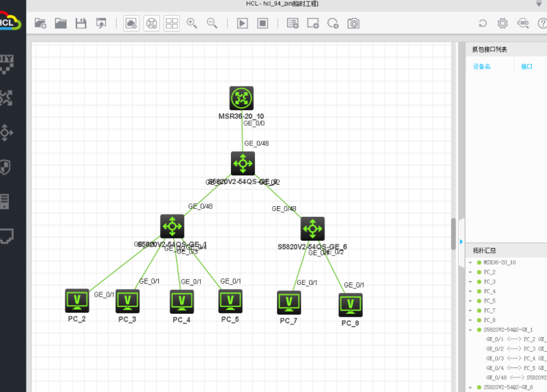Open the firewall shield sidebar category
547x392 pixels.
6,167
